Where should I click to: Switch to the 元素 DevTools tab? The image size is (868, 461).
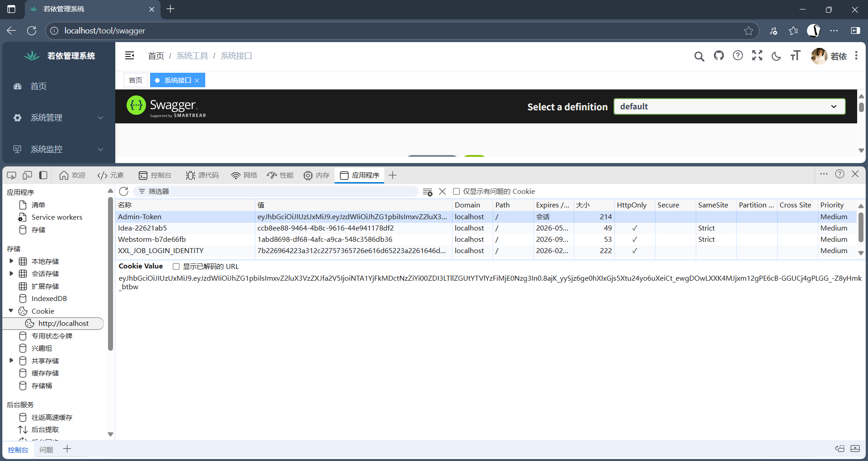(x=110, y=175)
